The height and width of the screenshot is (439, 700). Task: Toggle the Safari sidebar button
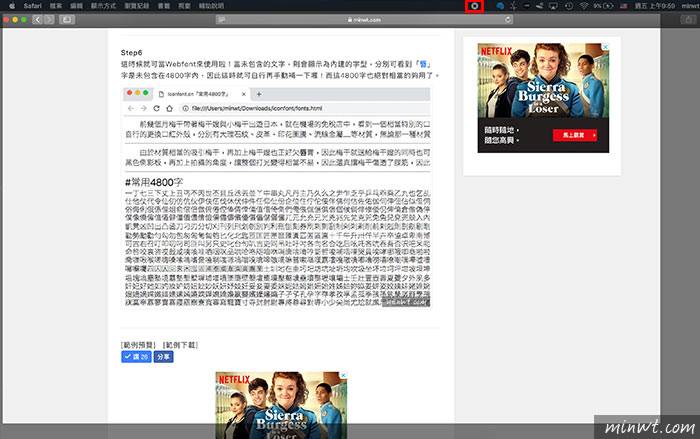[x=66, y=19]
